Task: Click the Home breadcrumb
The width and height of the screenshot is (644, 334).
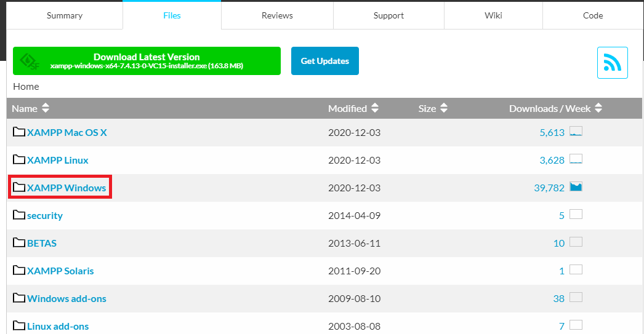Action: [26, 87]
